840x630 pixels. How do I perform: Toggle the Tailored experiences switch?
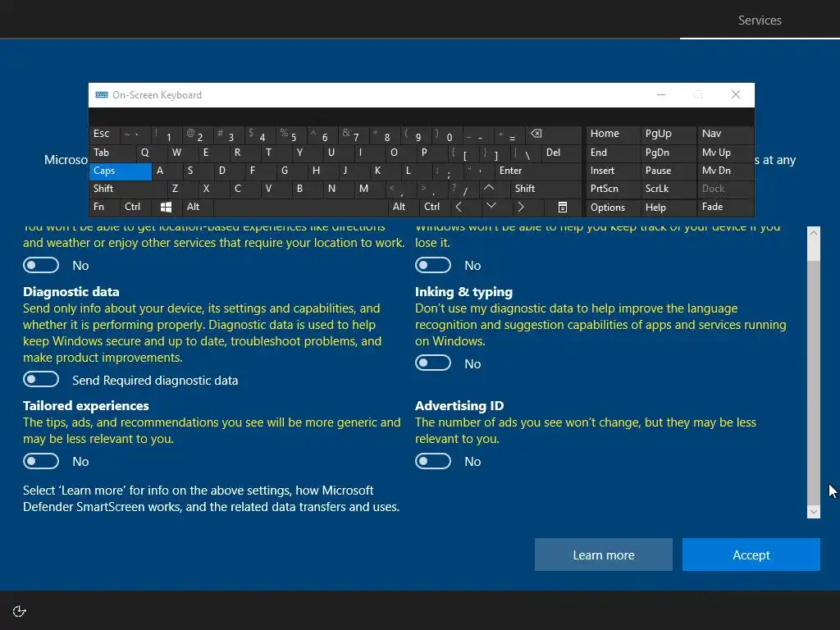pyautogui.click(x=41, y=461)
